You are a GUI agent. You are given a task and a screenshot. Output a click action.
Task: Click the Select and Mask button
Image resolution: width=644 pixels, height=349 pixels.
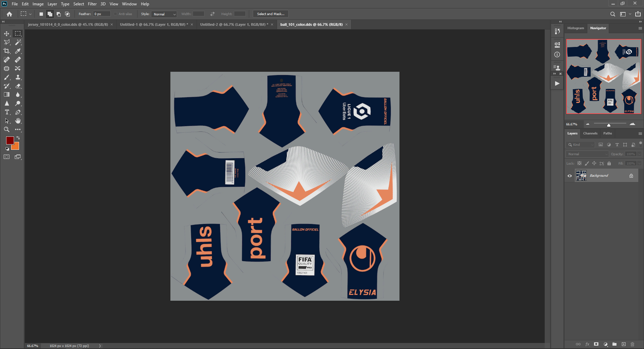pyautogui.click(x=271, y=14)
